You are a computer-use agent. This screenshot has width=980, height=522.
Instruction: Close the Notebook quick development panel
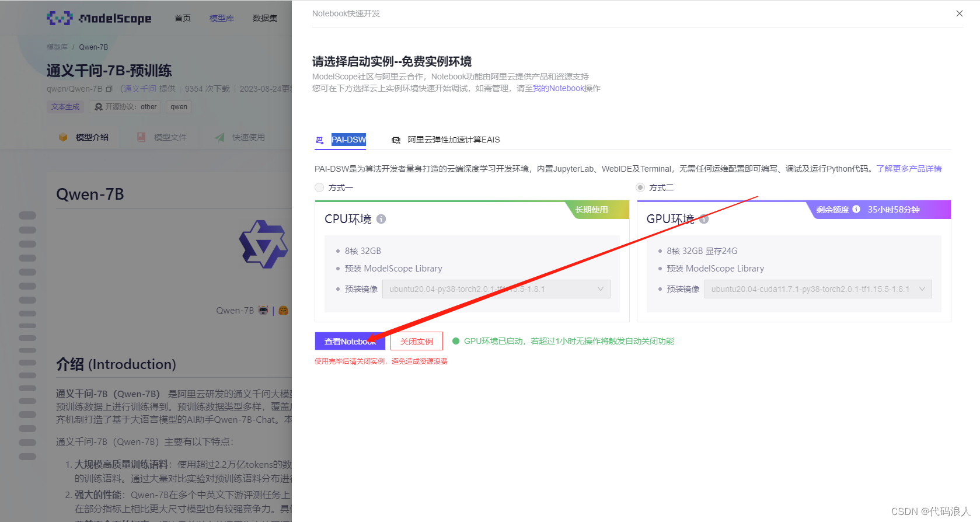[x=960, y=13]
